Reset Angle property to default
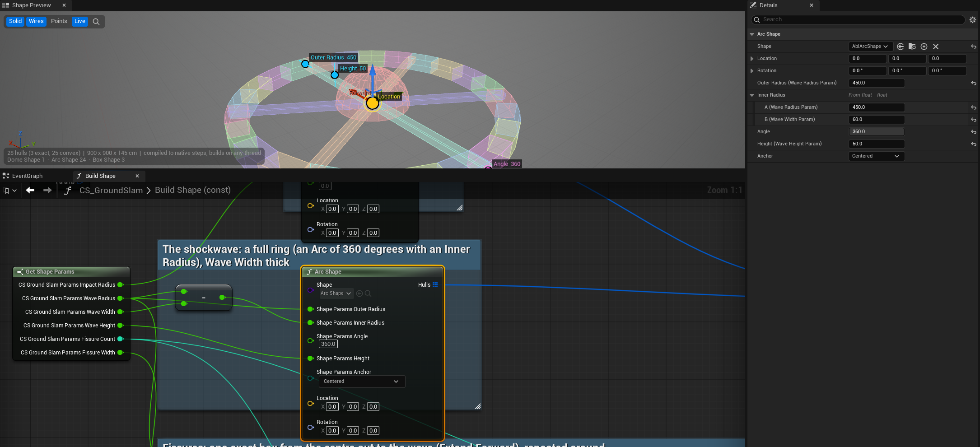 pos(974,132)
